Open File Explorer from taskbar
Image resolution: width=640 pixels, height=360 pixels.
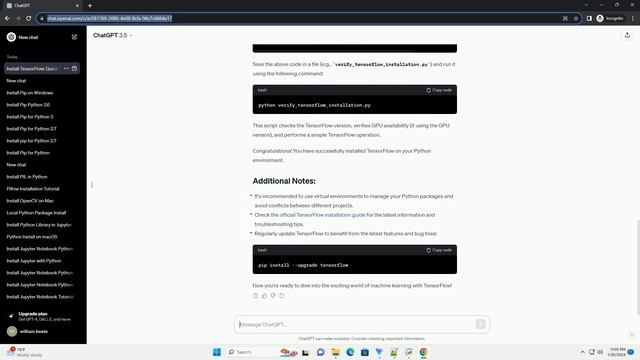[x=336, y=352]
